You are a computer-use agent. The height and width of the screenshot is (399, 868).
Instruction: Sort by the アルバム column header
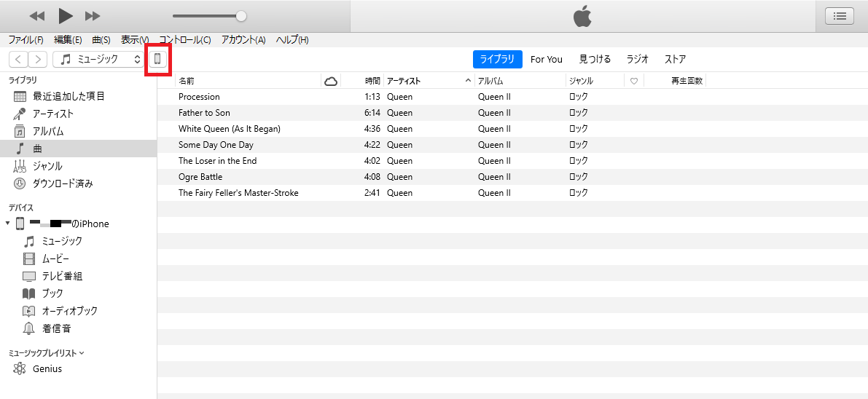tap(520, 81)
